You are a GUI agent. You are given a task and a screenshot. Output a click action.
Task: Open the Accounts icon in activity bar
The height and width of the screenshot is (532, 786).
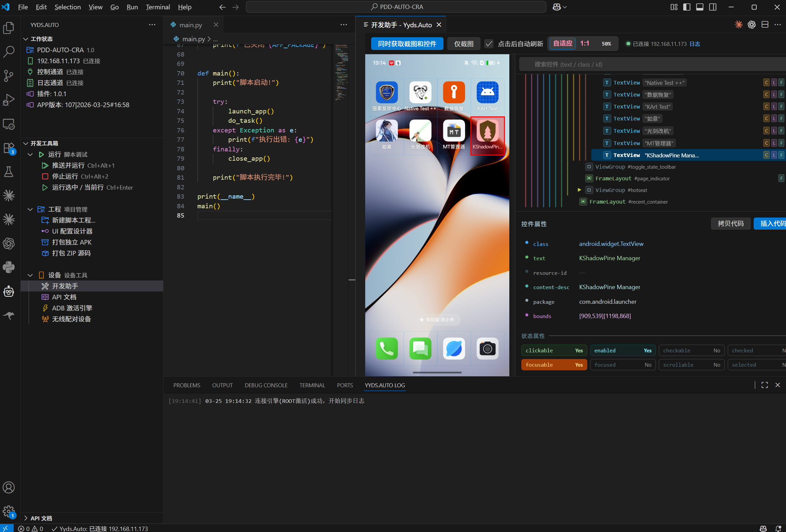pyautogui.click(x=9, y=487)
